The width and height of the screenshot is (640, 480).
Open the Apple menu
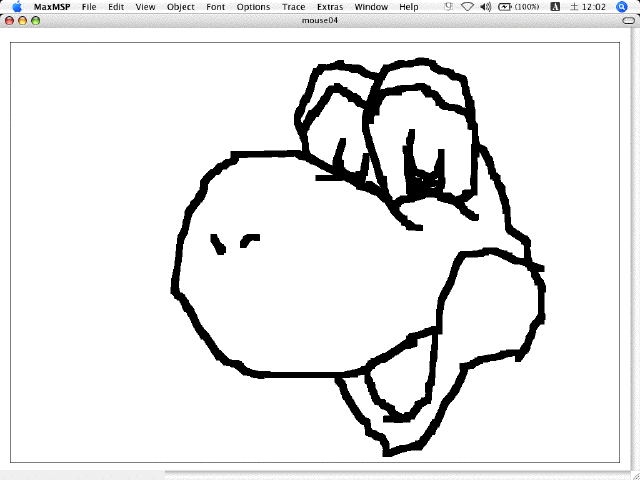17,7
